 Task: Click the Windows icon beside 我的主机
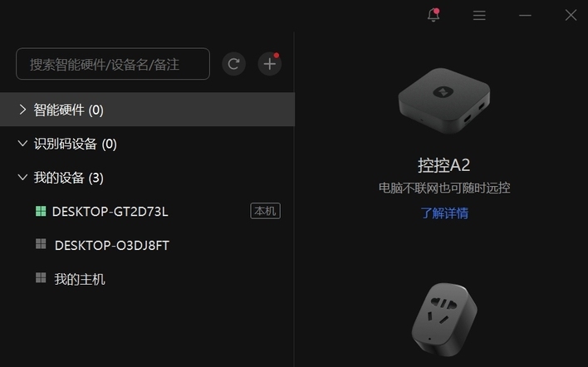pos(41,278)
